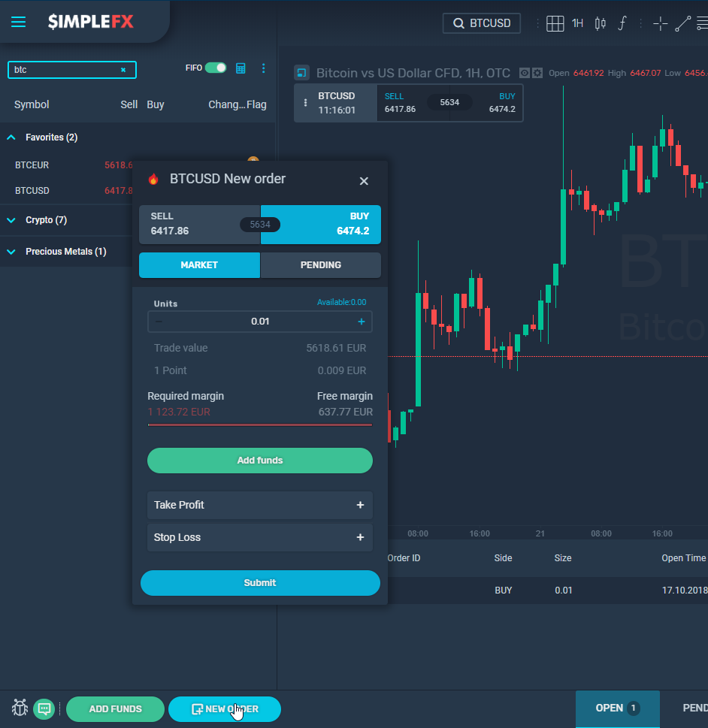The width and height of the screenshot is (708, 728).
Task: Select BUY 6474.2 in order dialog
Action: coord(320,225)
